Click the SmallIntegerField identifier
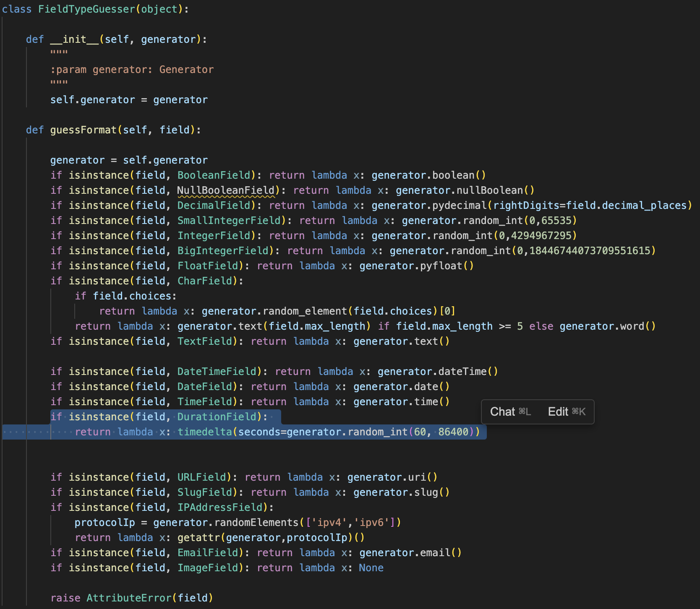700x609 pixels. [229, 221]
